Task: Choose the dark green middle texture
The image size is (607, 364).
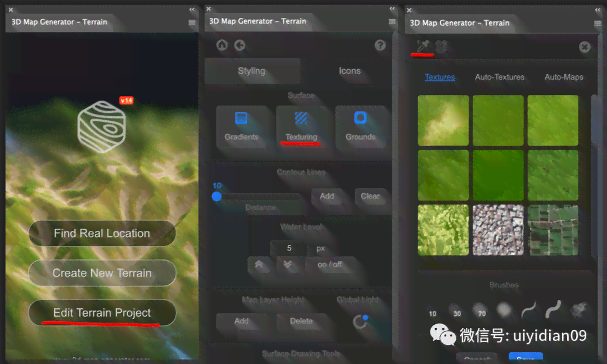Action: (498, 175)
